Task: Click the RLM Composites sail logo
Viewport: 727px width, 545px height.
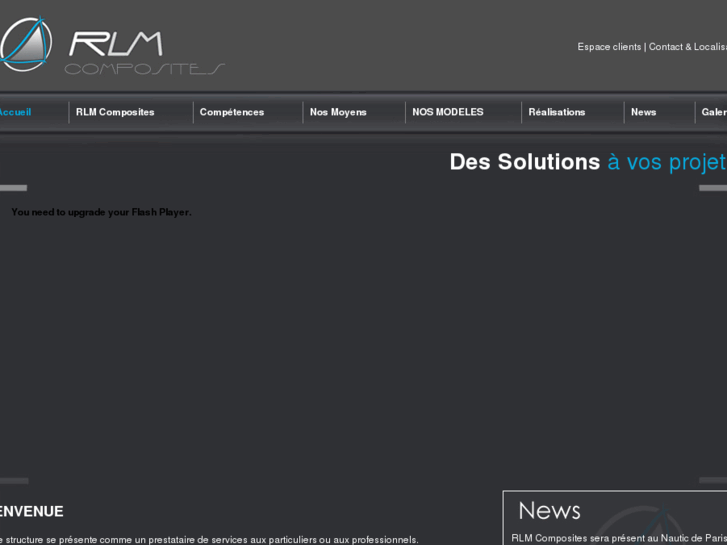Action: [x=25, y=45]
